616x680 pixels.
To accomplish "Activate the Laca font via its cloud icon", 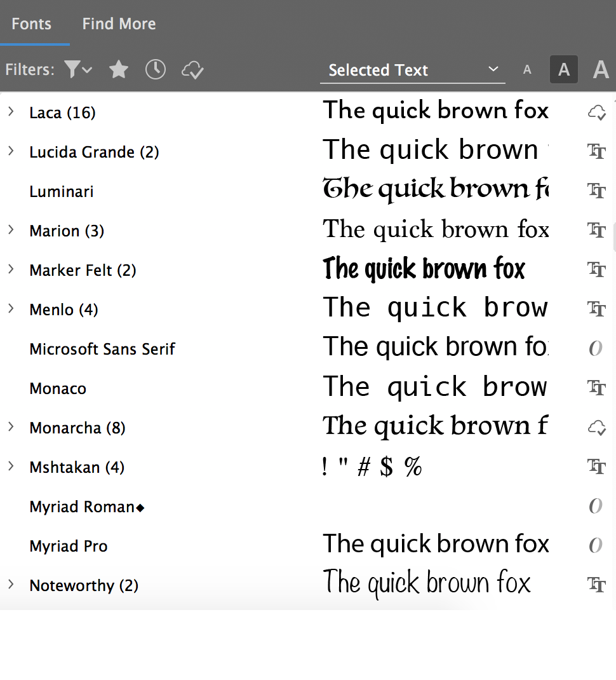I will pos(596,112).
